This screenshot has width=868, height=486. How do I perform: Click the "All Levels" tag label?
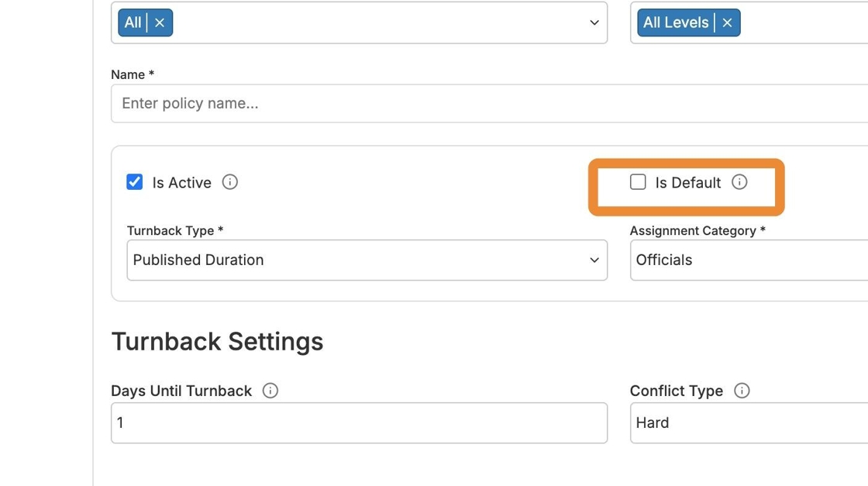(676, 22)
